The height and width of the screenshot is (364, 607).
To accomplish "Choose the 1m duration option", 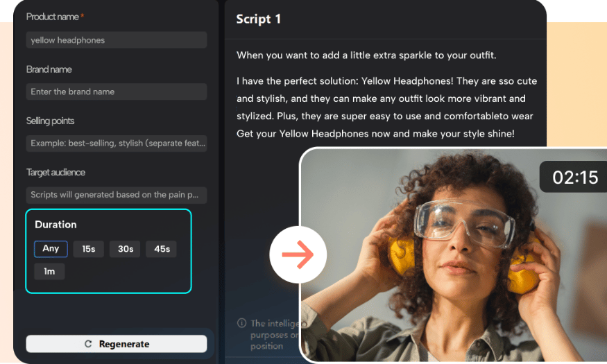I will pos(49,271).
